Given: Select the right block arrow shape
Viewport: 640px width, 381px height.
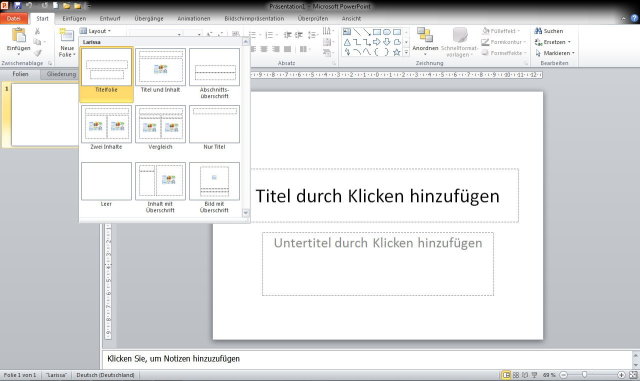Looking at the screenshot, I should pos(376,42).
